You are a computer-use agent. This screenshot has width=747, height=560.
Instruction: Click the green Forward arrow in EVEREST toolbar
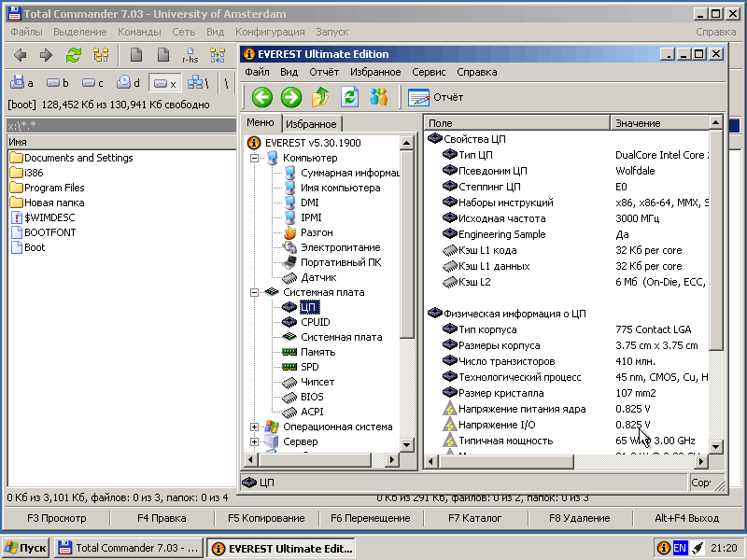pos(291,97)
